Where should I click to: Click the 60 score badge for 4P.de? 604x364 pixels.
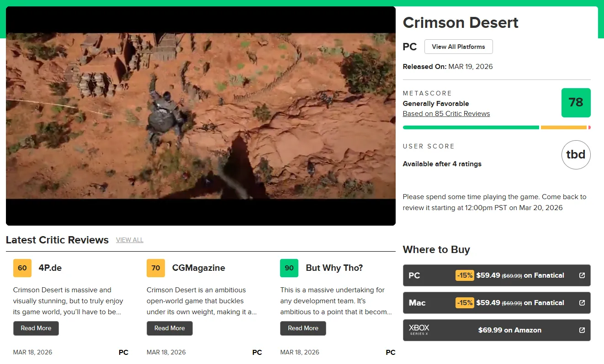point(22,268)
